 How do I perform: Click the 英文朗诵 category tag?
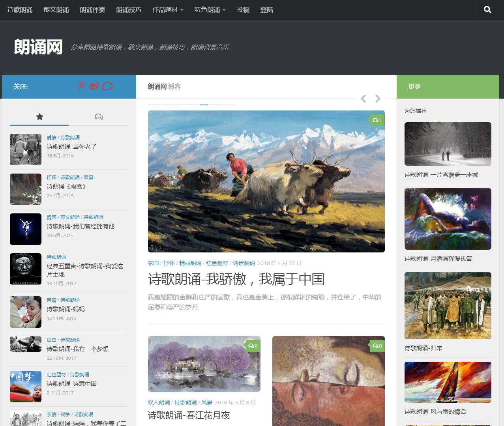coord(70,217)
